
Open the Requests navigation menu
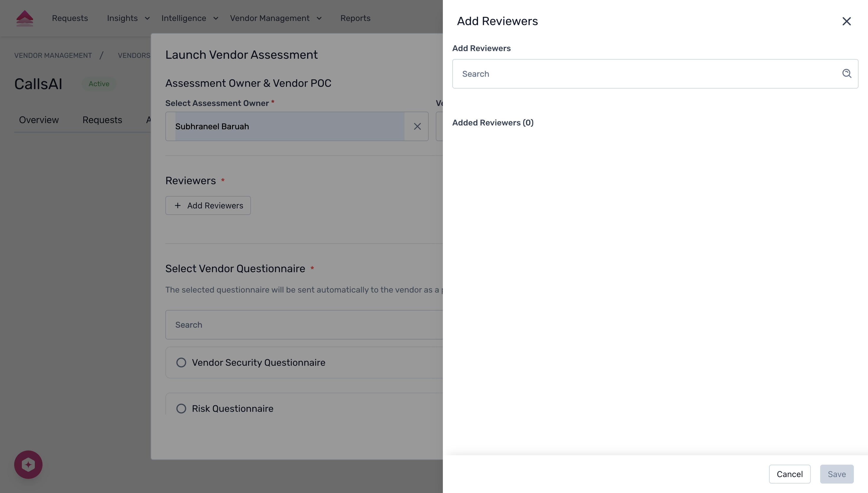[x=70, y=18]
